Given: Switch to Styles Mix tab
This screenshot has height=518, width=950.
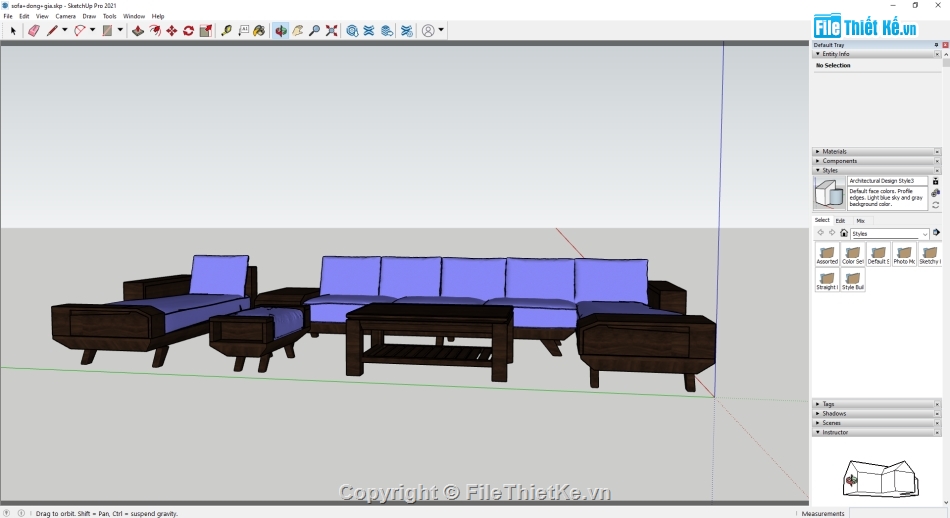Looking at the screenshot, I should click(x=860, y=221).
